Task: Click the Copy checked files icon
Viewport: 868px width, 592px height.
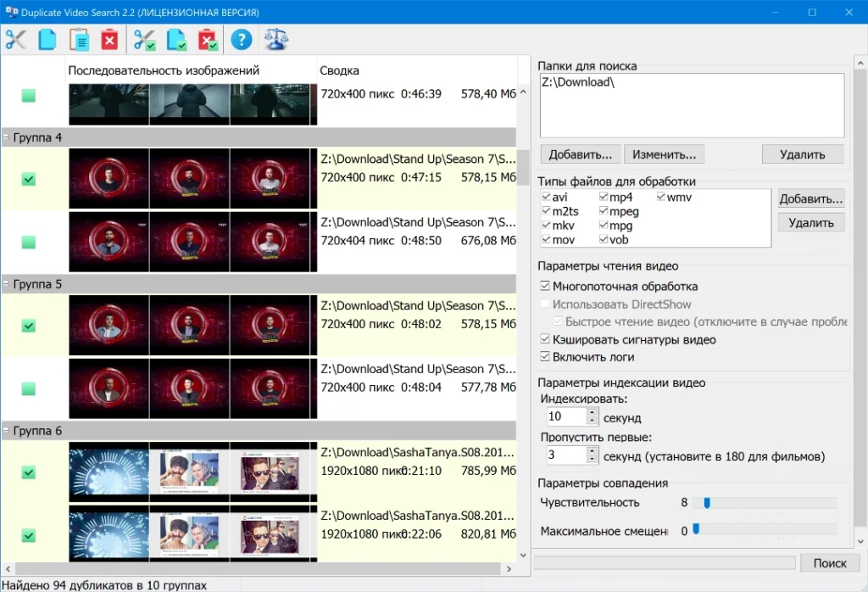Action: [x=176, y=40]
